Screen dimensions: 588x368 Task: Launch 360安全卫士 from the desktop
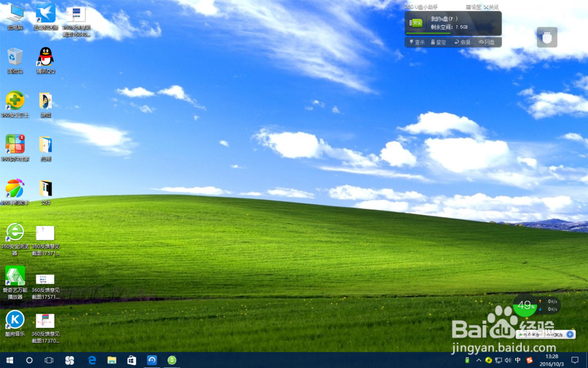(x=15, y=104)
